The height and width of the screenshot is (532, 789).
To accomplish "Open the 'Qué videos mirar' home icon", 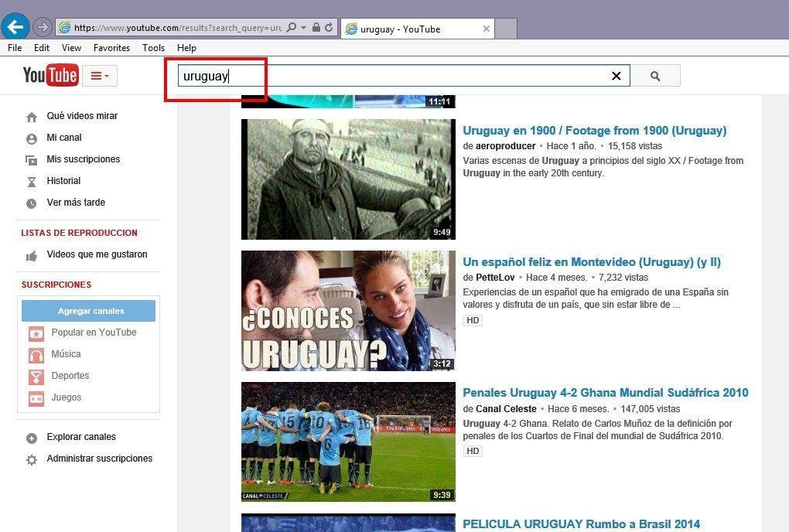I will click(x=31, y=116).
